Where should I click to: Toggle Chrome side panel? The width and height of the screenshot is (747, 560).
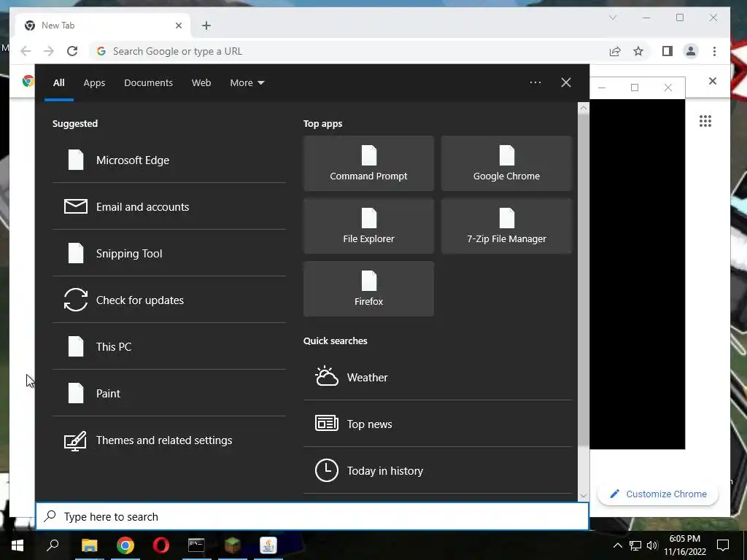[667, 51]
